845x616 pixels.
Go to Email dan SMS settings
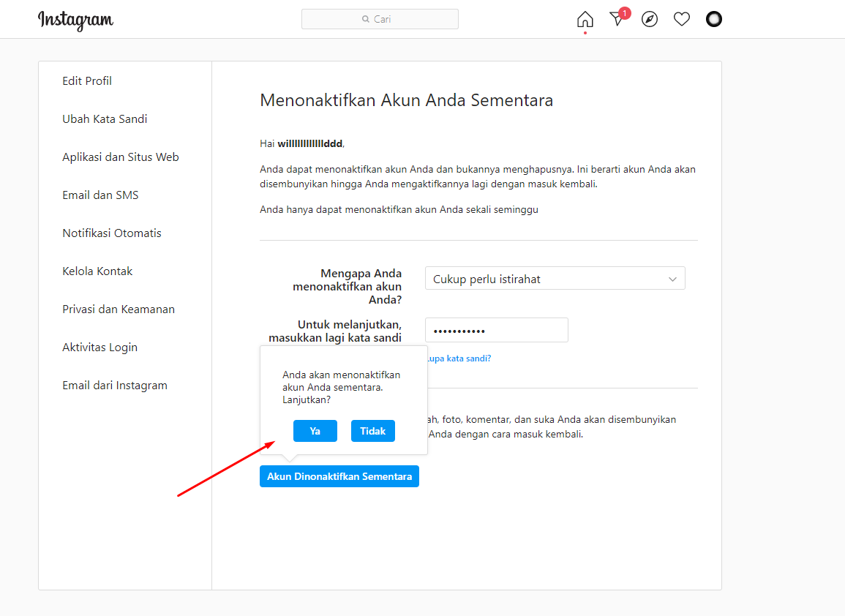[100, 195]
